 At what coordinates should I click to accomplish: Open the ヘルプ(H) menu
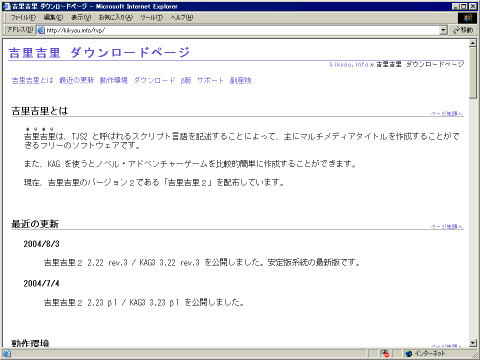click(182, 18)
